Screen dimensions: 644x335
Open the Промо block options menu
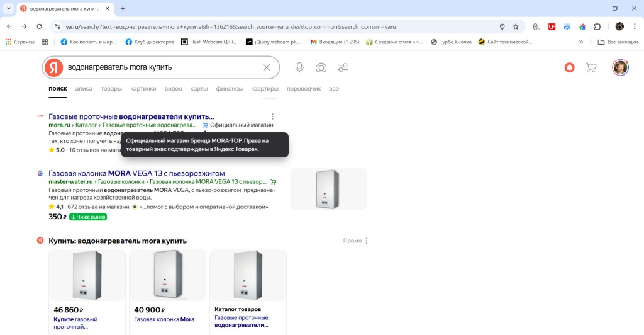[x=367, y=241]
